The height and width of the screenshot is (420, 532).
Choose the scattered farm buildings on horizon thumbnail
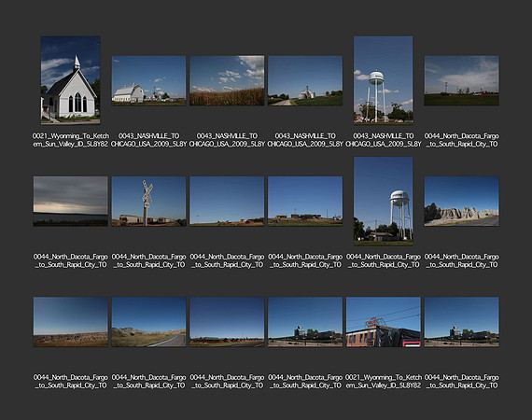pos(305,202)
